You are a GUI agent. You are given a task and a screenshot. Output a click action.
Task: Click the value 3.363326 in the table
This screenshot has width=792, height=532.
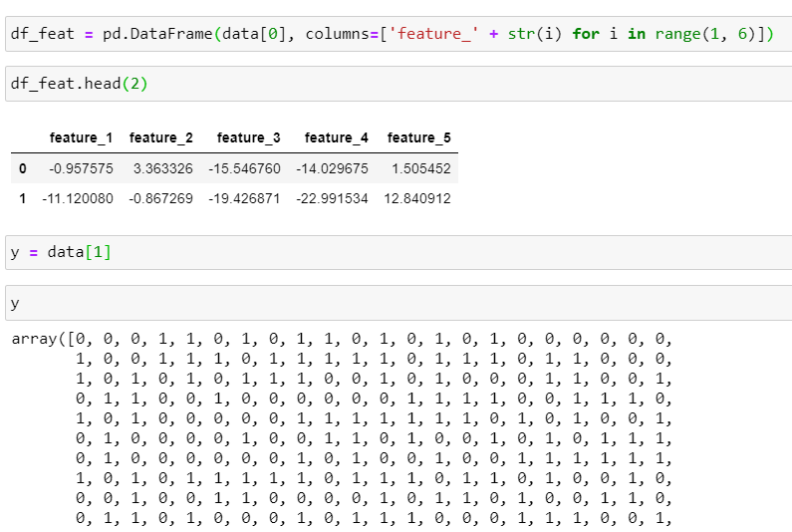162,168
